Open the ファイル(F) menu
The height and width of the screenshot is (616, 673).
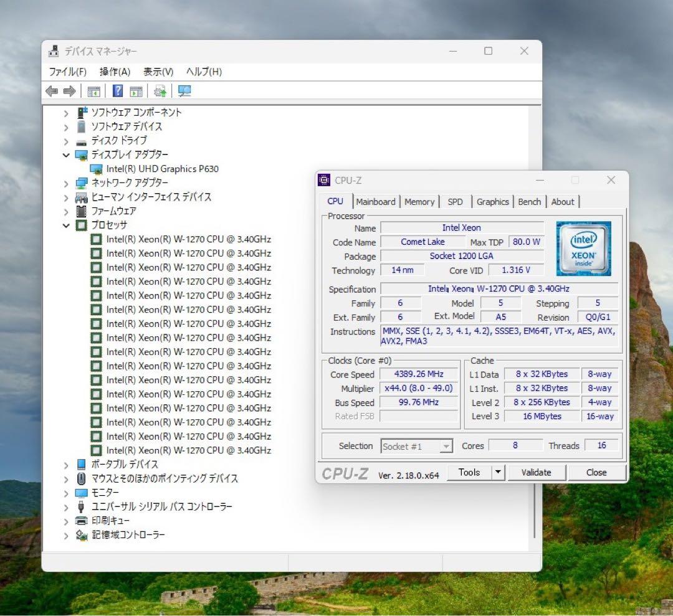[x=67, y=72]
